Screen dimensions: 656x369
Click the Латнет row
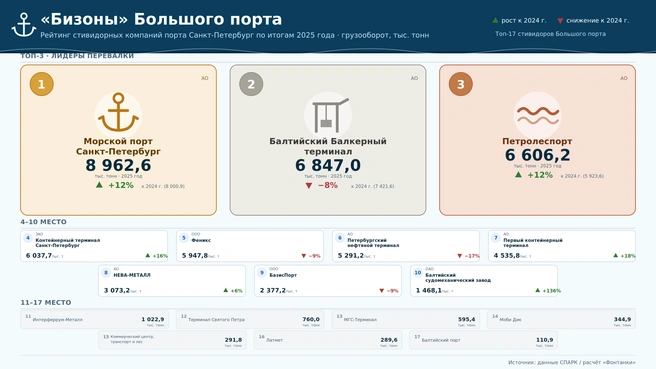[x=328, y=340]
